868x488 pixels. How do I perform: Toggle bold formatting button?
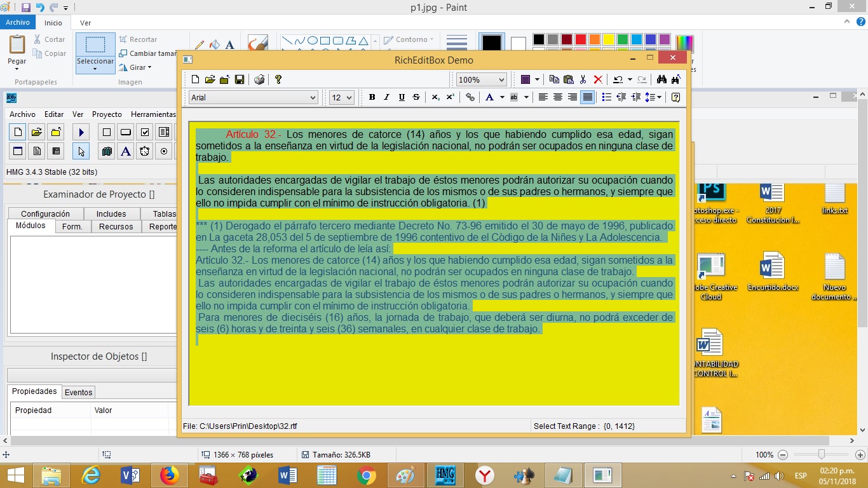pos(372,97)
